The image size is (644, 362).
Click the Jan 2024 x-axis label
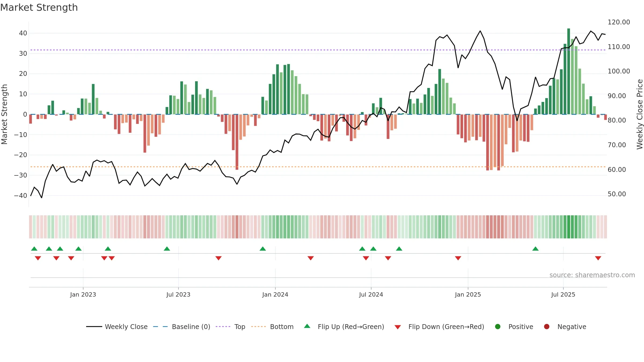275,294
